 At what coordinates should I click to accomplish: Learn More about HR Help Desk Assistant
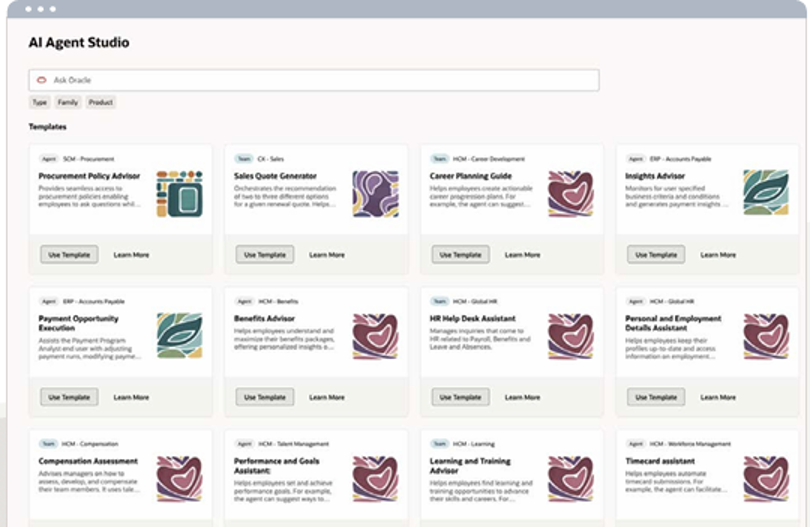coord(522,398)
